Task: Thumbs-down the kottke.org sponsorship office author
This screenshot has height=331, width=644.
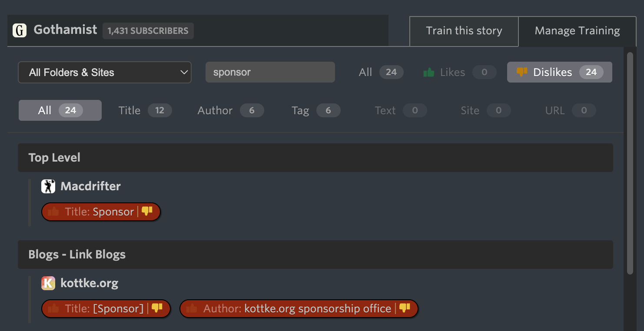Action: (405, 308)
